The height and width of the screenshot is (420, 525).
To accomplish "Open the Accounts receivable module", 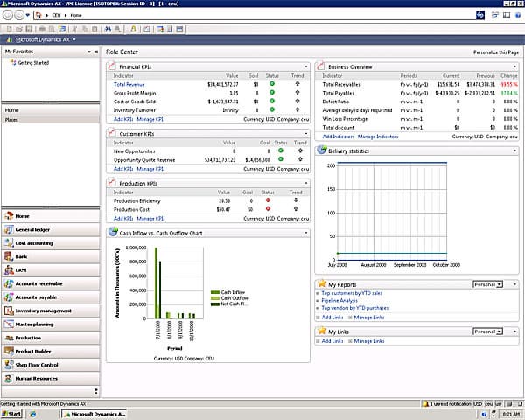I will pyautogui.click(x=50, y=283).
